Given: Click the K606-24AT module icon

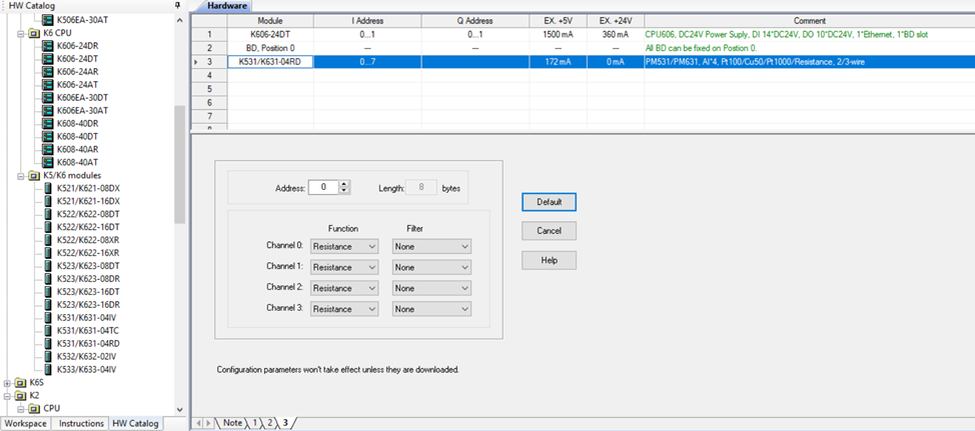Looking at the screenshot, I should click(47, 85).
